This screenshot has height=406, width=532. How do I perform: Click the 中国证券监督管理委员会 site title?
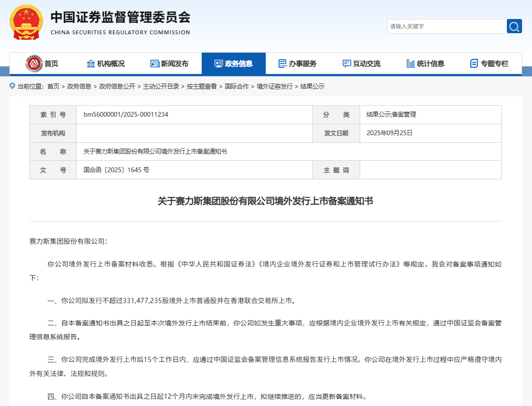(x=120, y=18)
